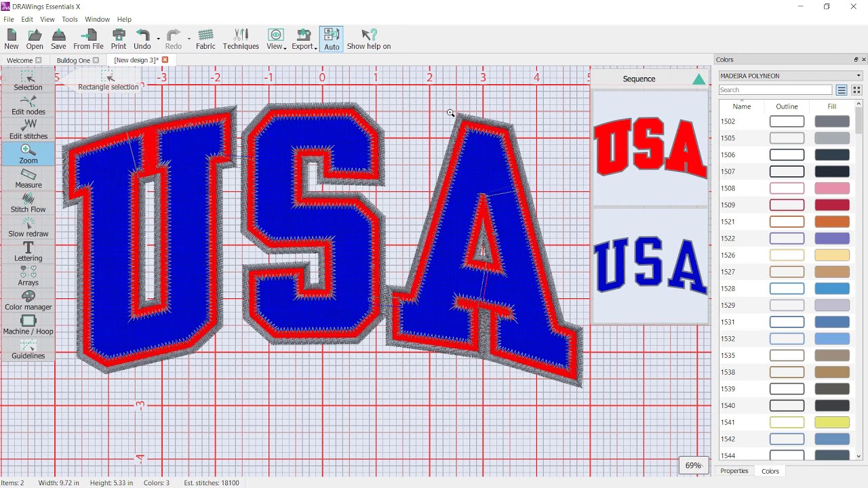
Task: Open the Fabric settings
Action: [x=205, y=39]
